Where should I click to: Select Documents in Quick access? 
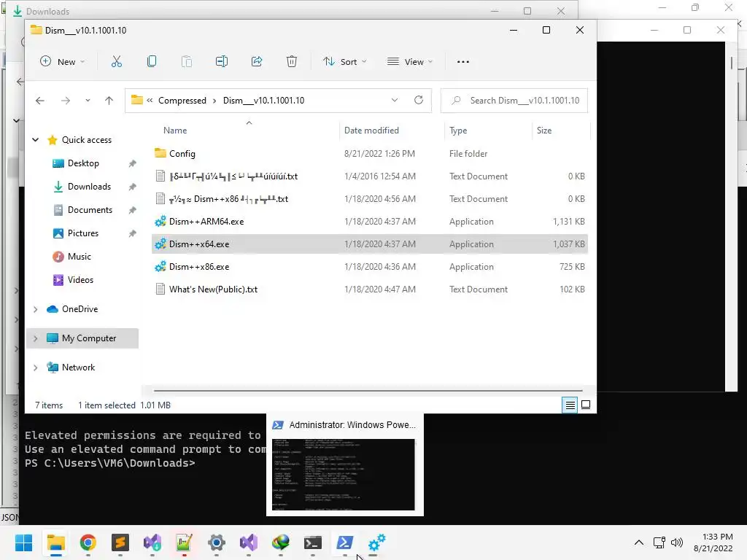click(x=90, y=210)
